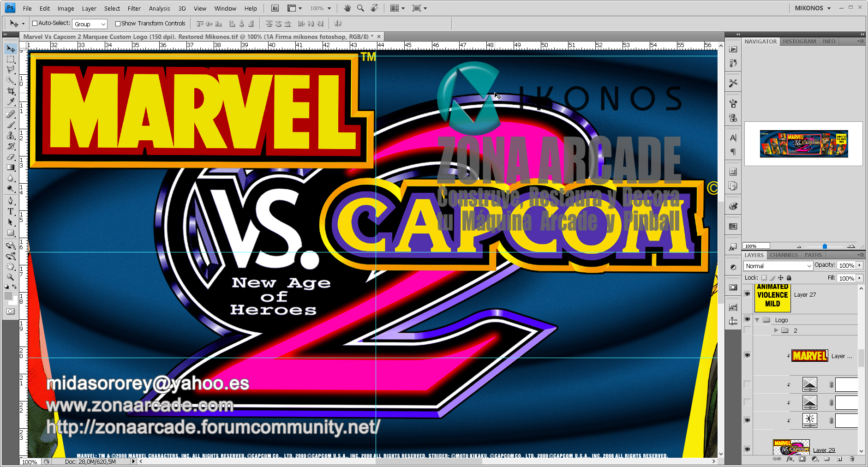Switch to the Info tab
This screenshot has width=868, height=467.
tap(829, 42)
